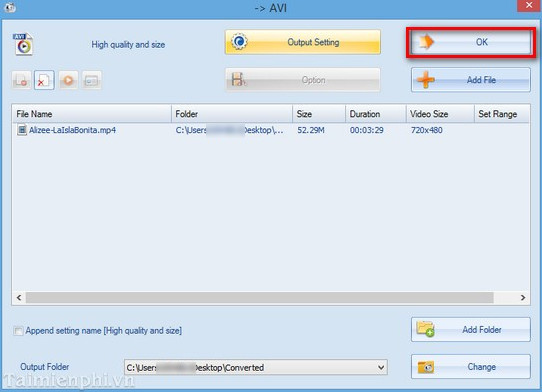The width and height of the screenshot is (542, 392).
Task: Click the 720x480 video size cell
Action: pyautogui.click(x=427, y=130)
